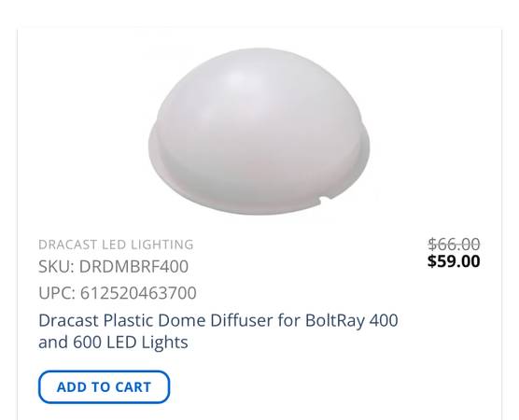Click the notch on the dome diffuser rim
Screen dimensions: 519x420
point(325,199)
